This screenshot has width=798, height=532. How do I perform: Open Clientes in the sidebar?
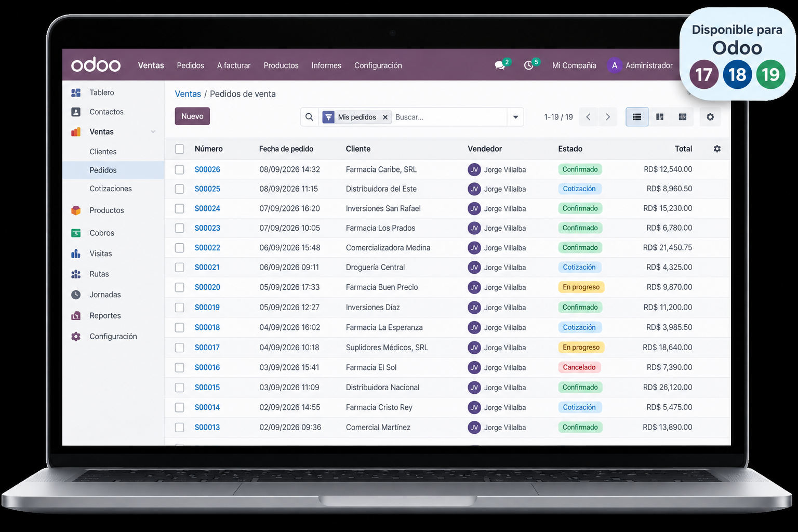point(103,152)
